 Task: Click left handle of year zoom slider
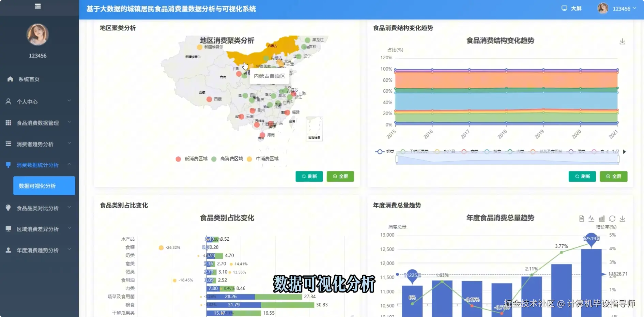pos(397,159)
